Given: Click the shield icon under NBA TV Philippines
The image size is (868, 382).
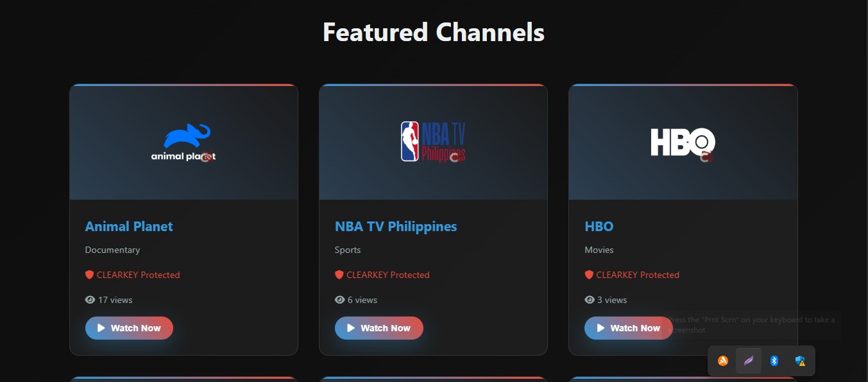Looking at the screenshot, I should (x=339, y=275).
